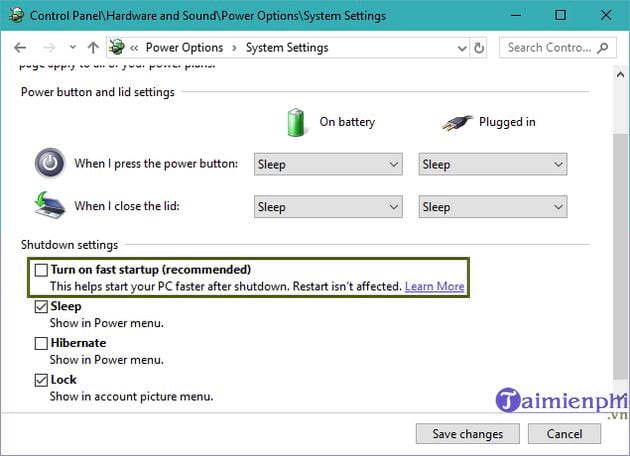Click the green battery icon

296,123
